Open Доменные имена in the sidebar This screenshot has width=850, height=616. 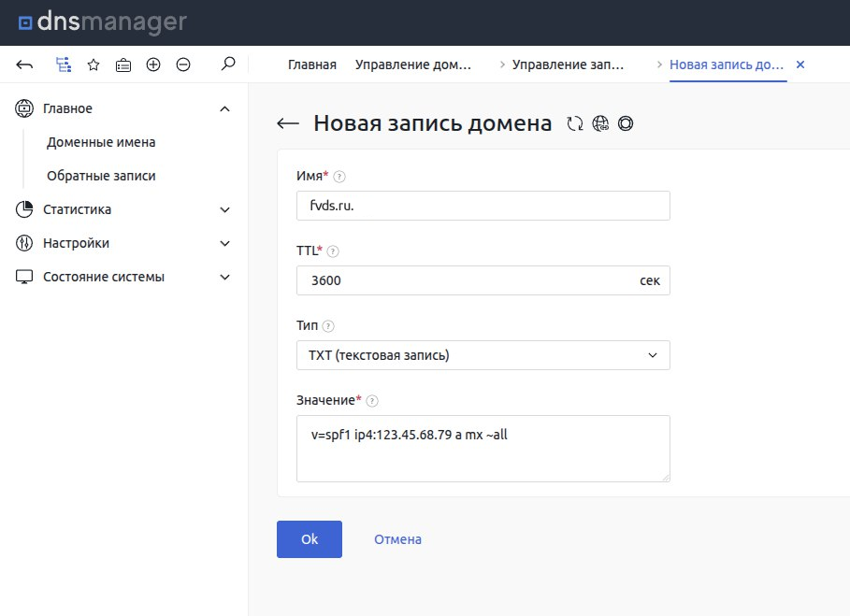click(101, 142)
